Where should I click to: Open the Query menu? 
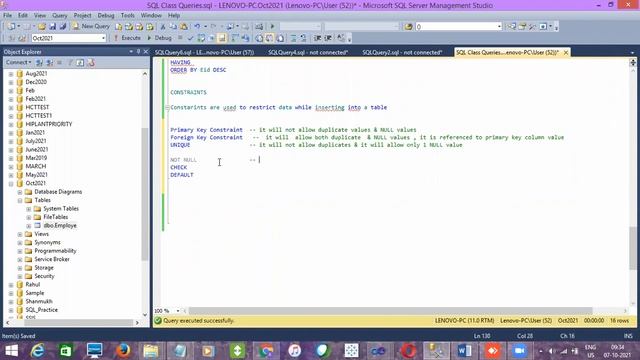(x=60, y=15)
